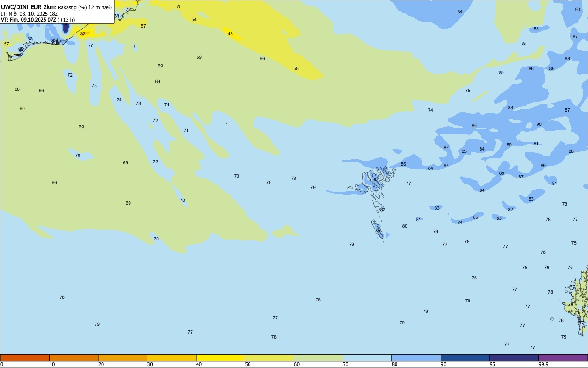The height and width of the screenshot is (368, 588).
Task: Select the 20–30 amber legend swatch
Action: click(123, 357)
